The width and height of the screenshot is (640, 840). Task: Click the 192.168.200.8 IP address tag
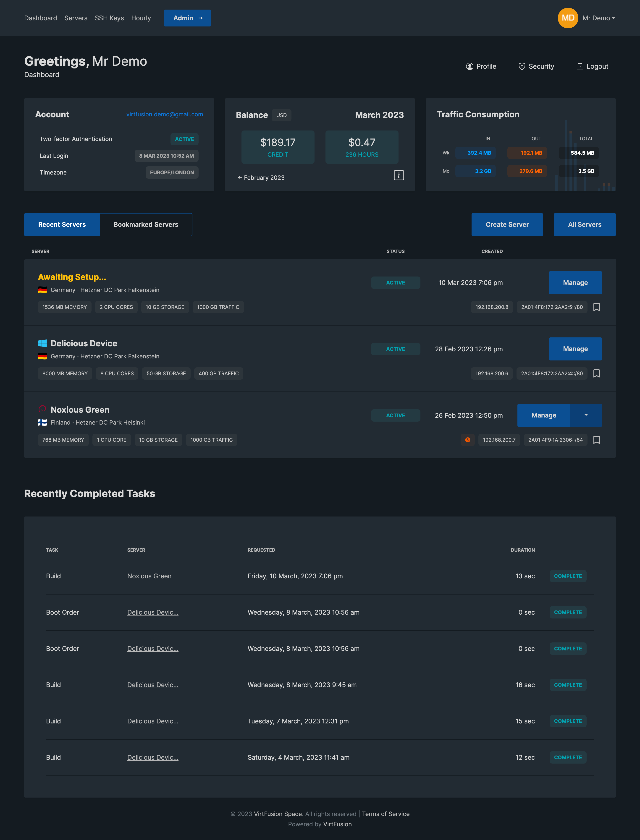[x=491, y=307]
